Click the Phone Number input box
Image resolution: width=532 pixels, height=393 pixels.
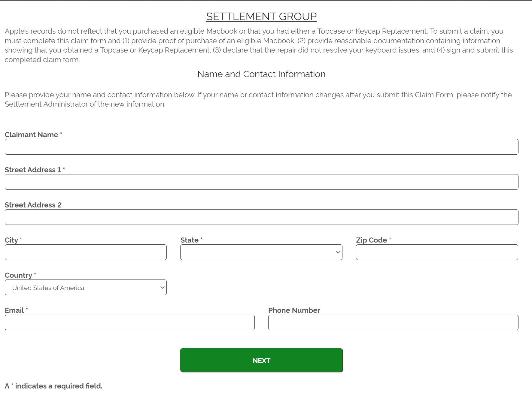(x=393, y=322)
